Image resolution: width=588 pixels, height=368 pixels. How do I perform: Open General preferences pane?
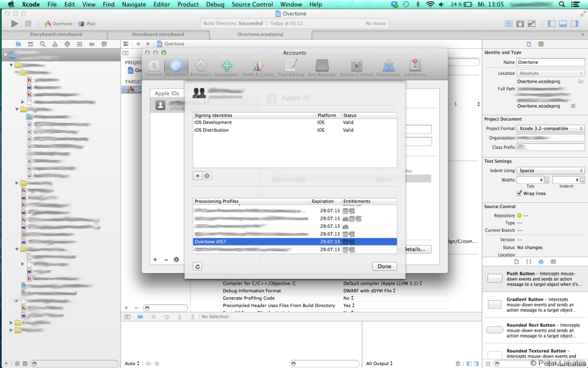[154, 68]
